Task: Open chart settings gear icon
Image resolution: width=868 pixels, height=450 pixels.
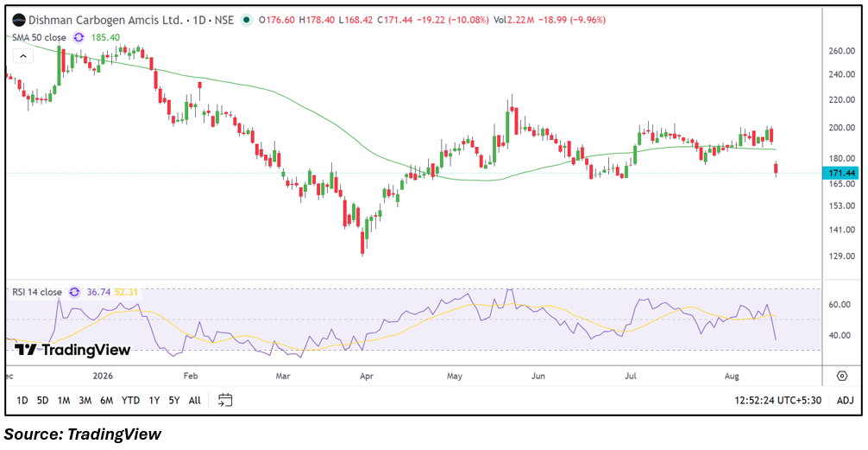Action: [842, 376]
